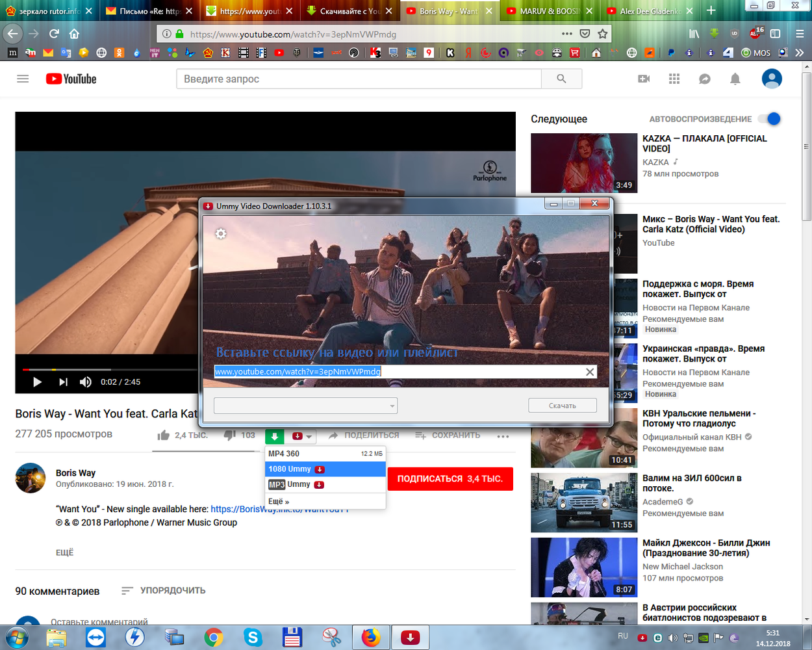Click the ПОДЕЛИТЬСЯ share button

coord(364,435)
